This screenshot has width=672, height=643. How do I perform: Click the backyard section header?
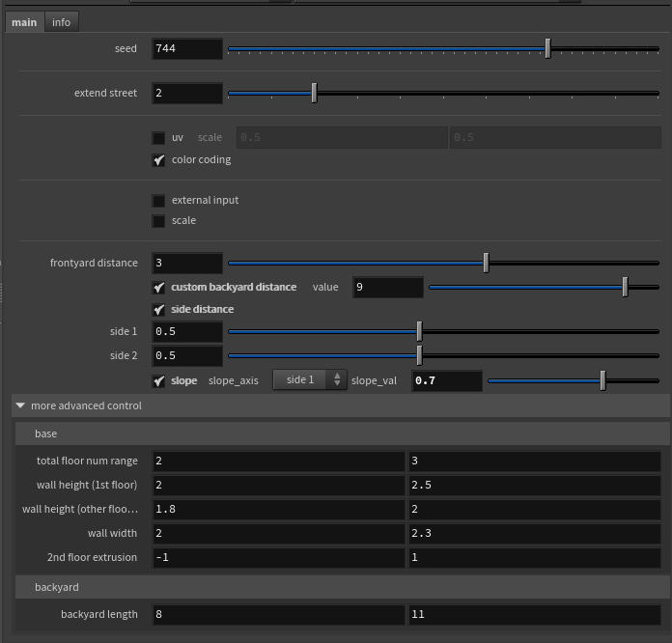point(342,587)
